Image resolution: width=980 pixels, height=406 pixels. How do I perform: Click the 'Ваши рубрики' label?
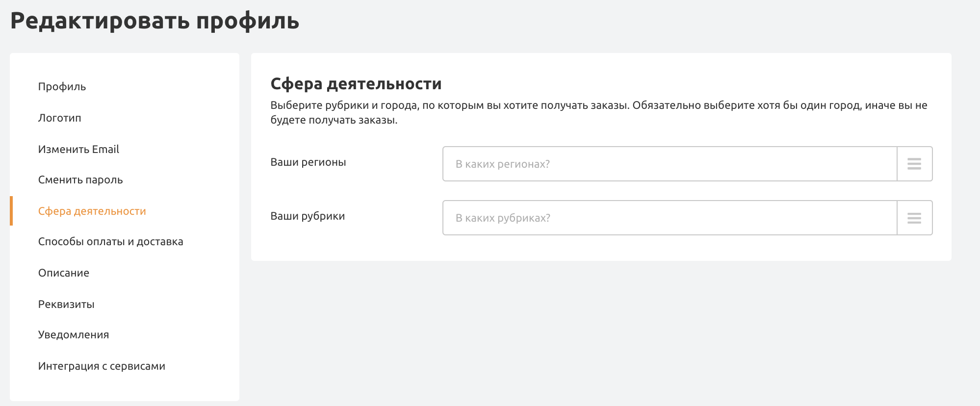pyautogui.click(x=308, y=216)
